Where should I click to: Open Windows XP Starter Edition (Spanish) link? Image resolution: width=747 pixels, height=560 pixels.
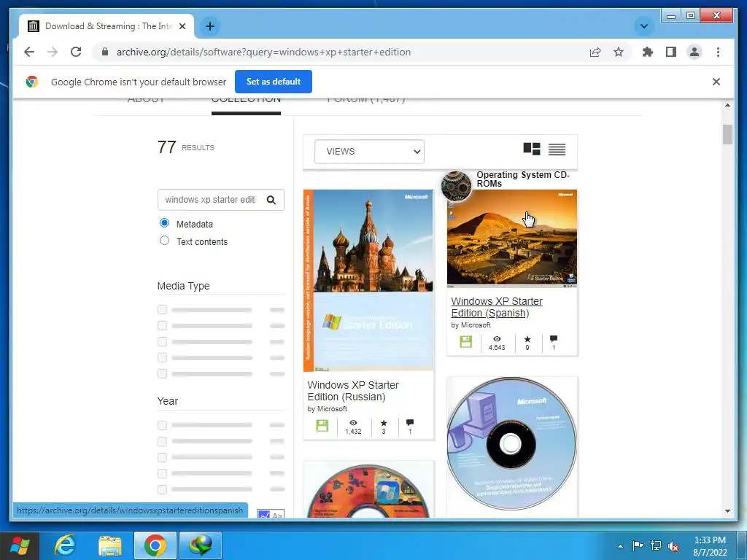coord(496,307)
